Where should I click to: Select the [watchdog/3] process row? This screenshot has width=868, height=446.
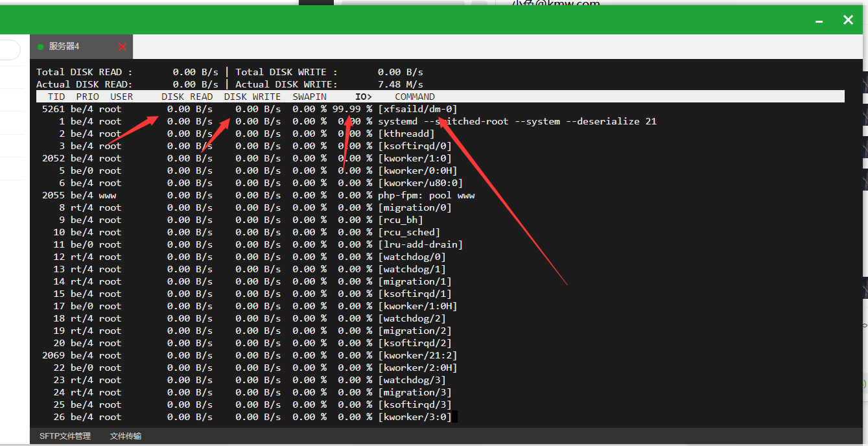(x=441, y=380)
